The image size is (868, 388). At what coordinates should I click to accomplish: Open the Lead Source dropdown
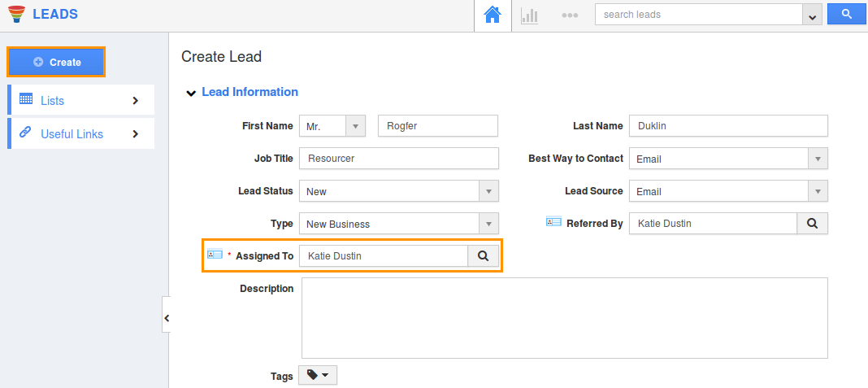coord(728,191)
